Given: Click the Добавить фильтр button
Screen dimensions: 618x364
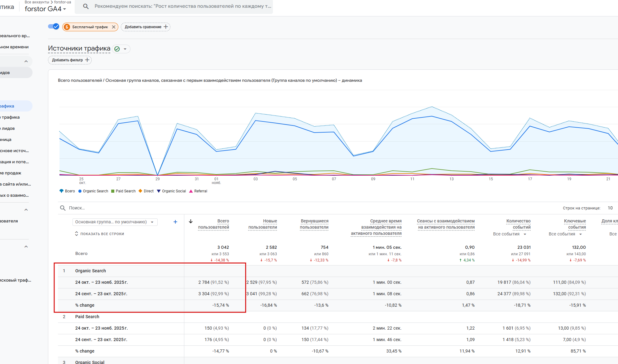Looking at the screenshot, I should point(70,60).
